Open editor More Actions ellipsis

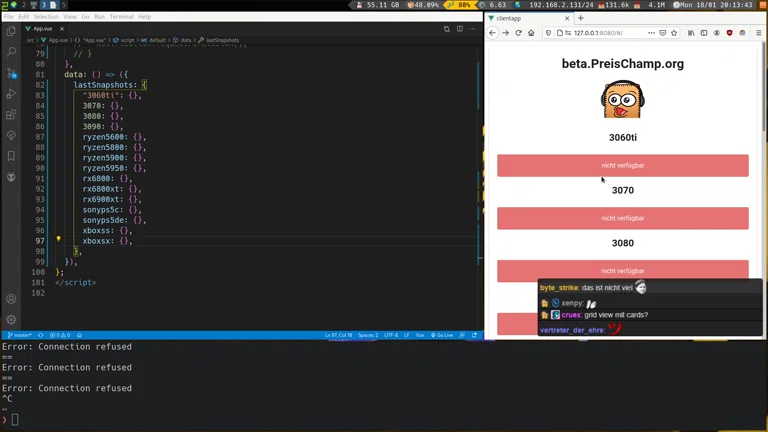[472, 29]
